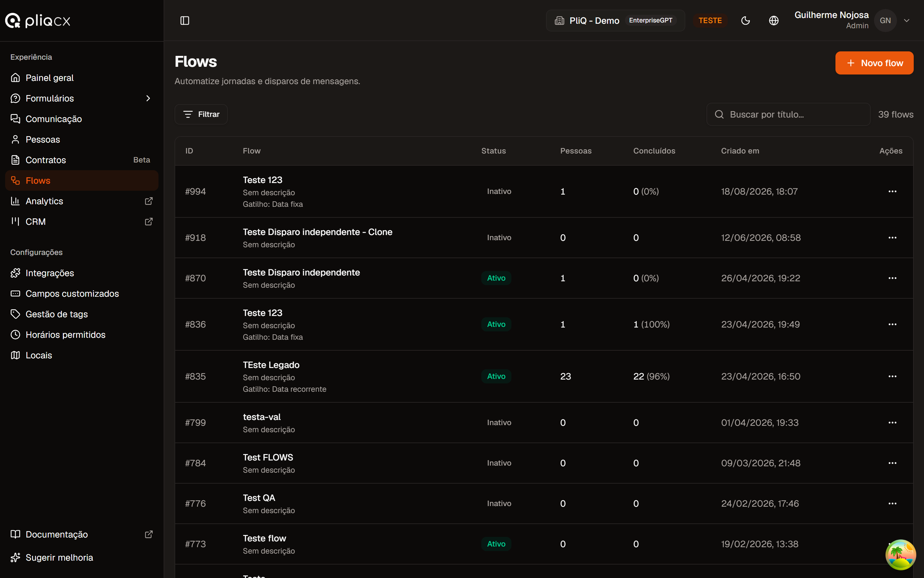Open actions menu for flow #836

click(x=892, y=325)
